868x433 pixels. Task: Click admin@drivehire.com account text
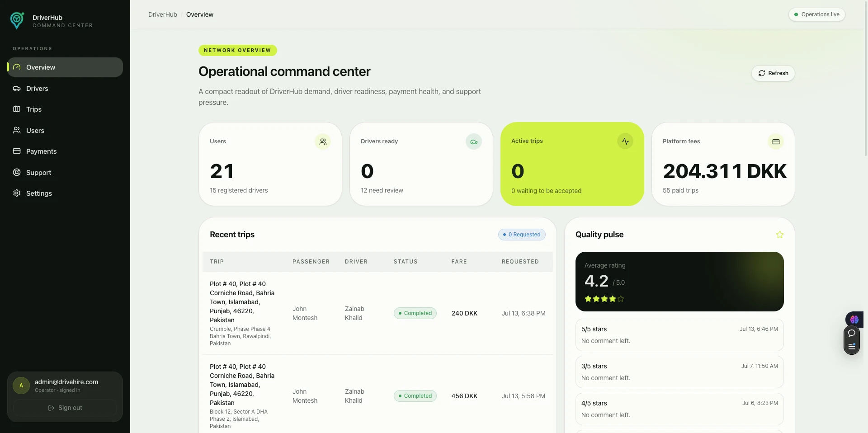point(66,382)
